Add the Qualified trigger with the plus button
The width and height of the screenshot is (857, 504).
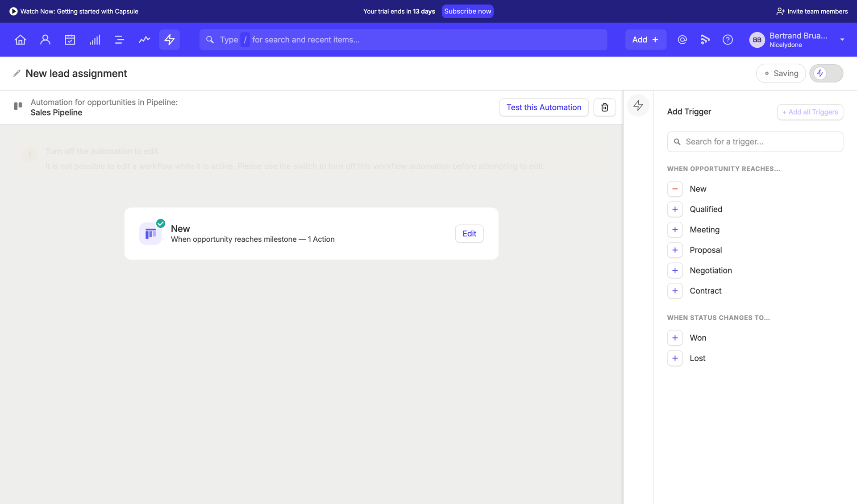click(x=675, y=209)
